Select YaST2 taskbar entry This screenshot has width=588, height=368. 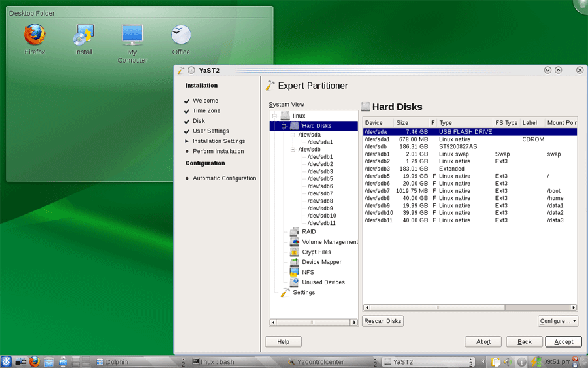click(427, 362)
